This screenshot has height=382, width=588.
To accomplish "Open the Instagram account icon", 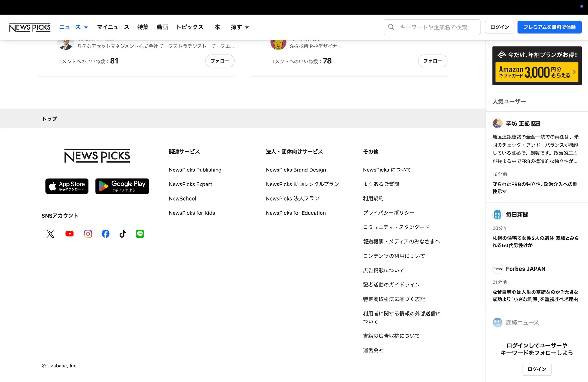I will (88, 233).
